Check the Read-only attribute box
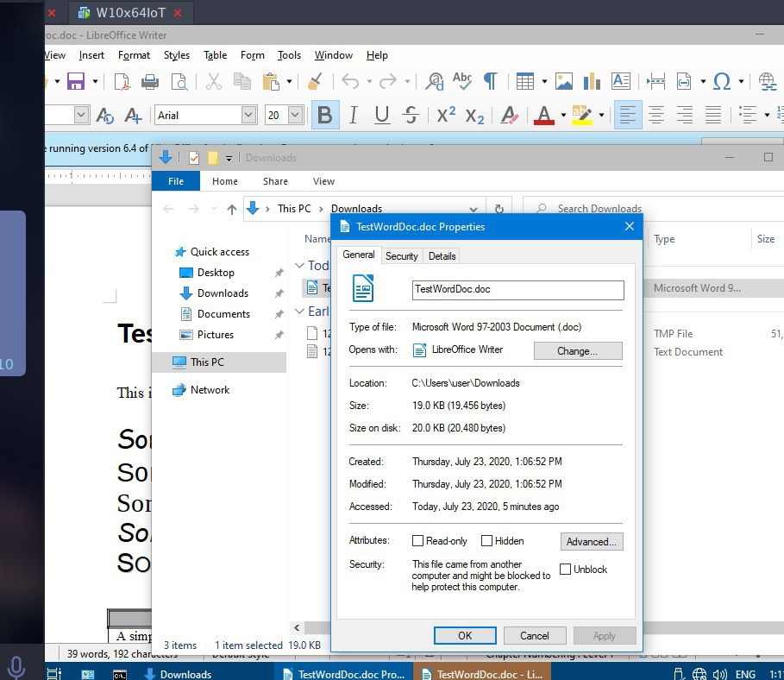The image size is (784, 680). tap(417, 541)
